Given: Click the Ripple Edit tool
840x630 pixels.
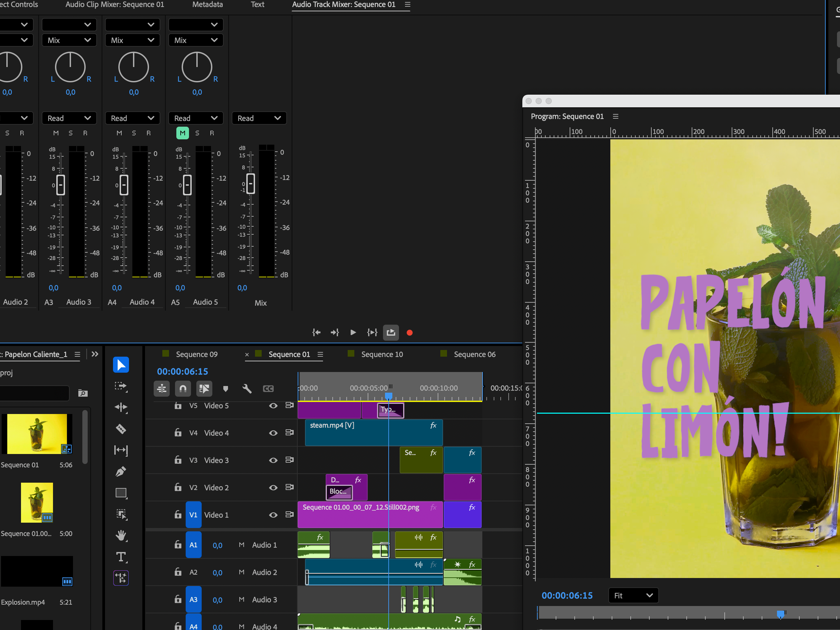Looking at the screenshot, I should (121, 407).
